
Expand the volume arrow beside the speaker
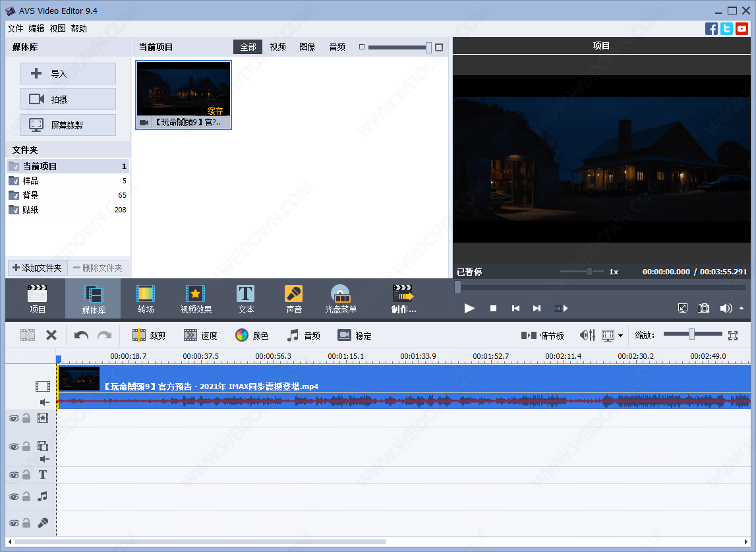[741, 308]
